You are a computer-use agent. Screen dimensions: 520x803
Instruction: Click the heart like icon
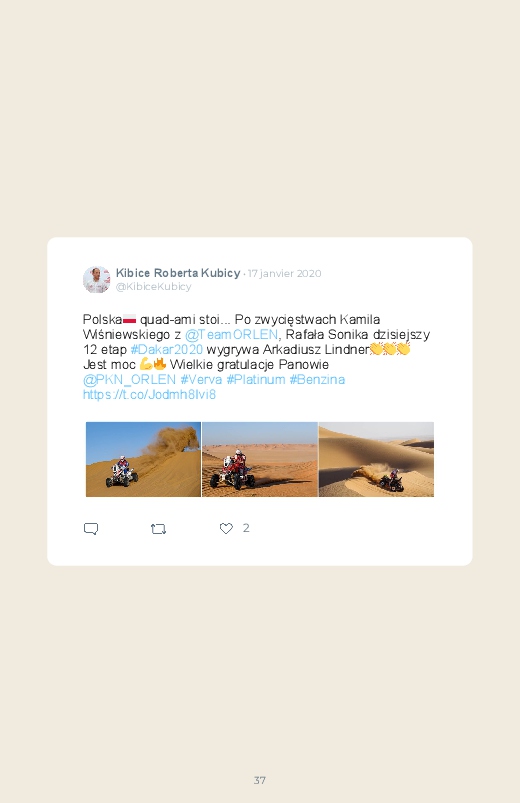pyautogui.click(x=226, y=528)
